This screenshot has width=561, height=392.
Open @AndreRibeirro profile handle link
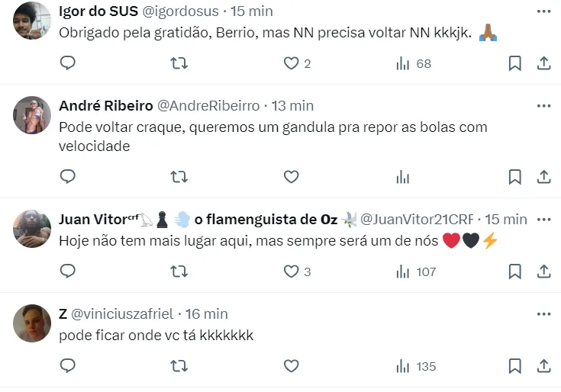pyautogui.click(x=208, y=105)
